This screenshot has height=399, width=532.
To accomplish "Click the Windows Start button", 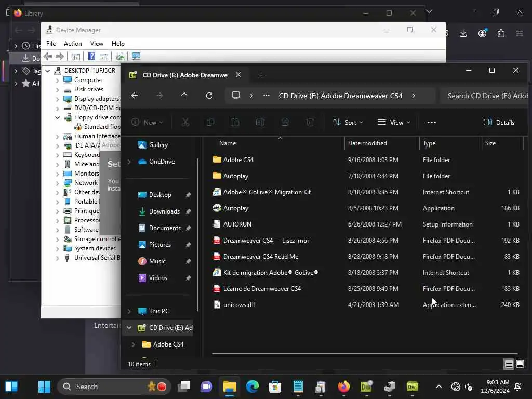I will [44, 387].
